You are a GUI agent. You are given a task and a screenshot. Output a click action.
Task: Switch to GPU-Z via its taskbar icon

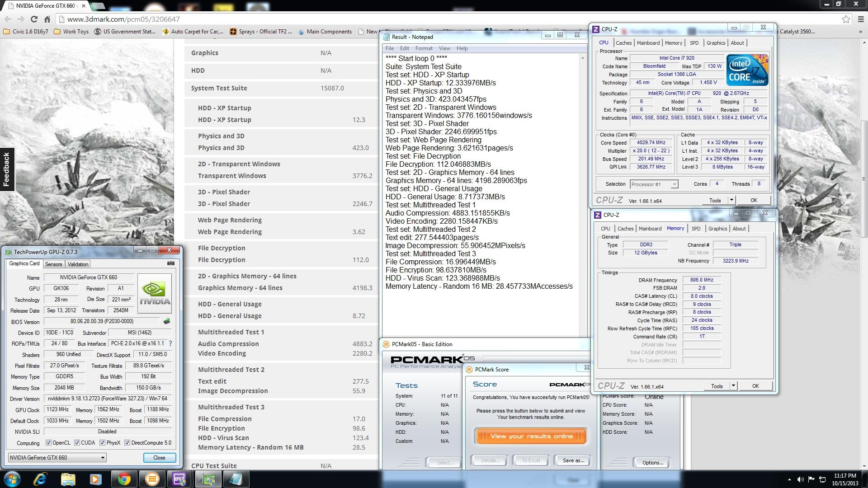[x=208, y=479]
